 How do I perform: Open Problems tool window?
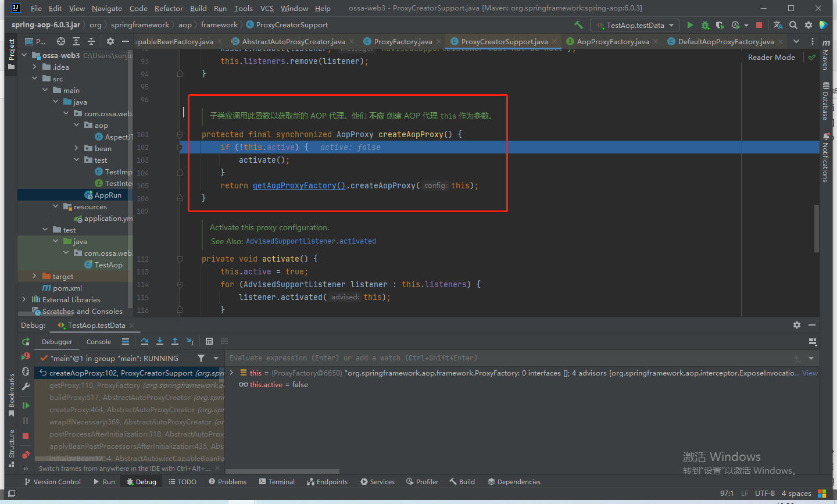point(228,482)
